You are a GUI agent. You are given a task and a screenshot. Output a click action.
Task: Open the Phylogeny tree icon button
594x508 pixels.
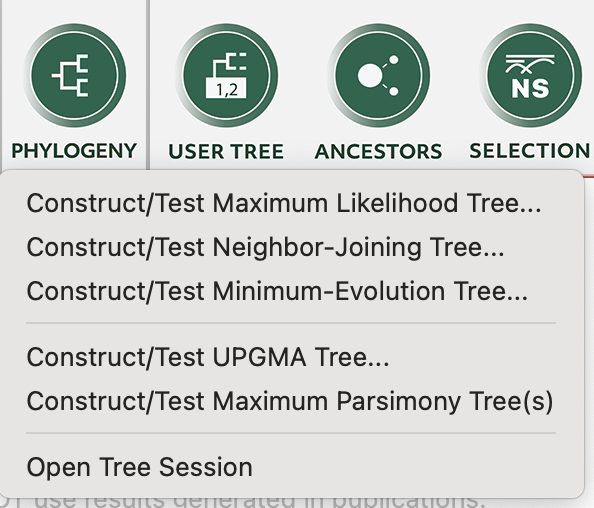(x=75, y=76)
